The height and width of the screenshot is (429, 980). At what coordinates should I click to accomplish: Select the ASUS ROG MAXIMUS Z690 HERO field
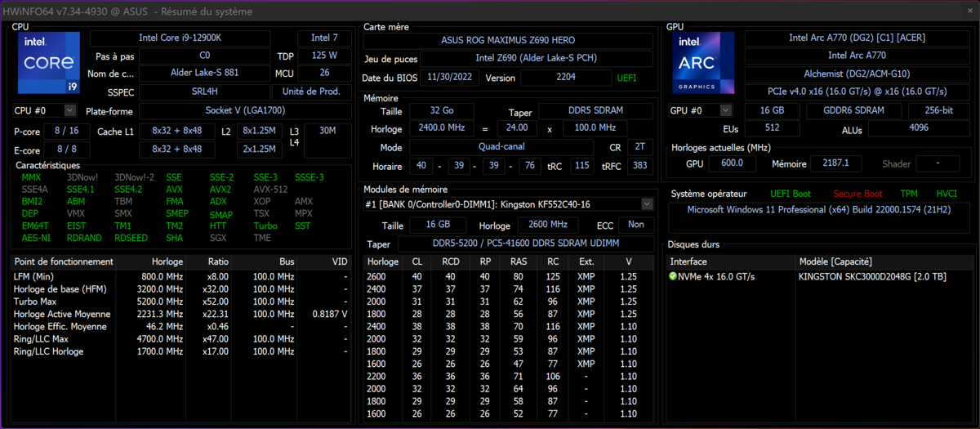point(508,39)
